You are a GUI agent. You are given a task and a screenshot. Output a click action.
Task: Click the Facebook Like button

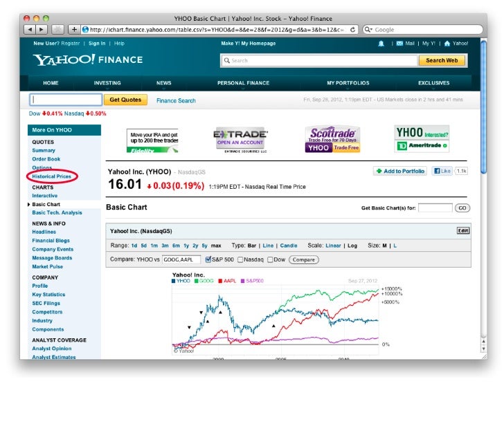[x=442, y=171]
